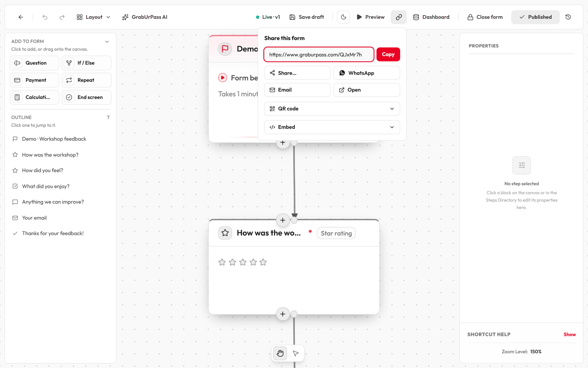Click star icon on How was the workshop card
Screen dimensions: 588x368
225,233
